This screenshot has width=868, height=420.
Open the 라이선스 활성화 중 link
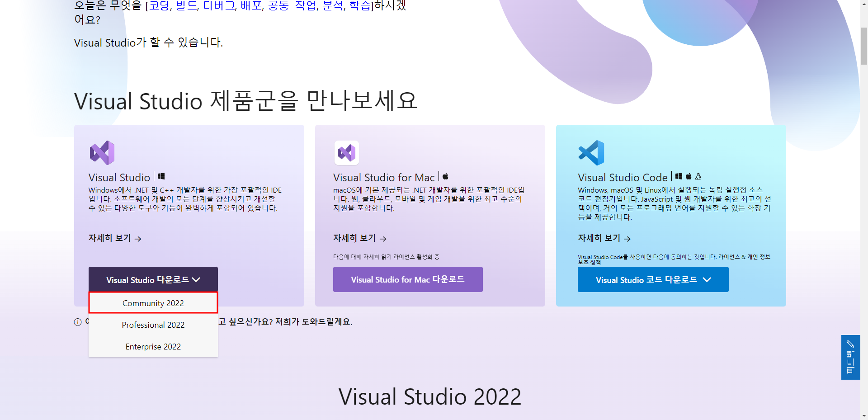[416, 257]
